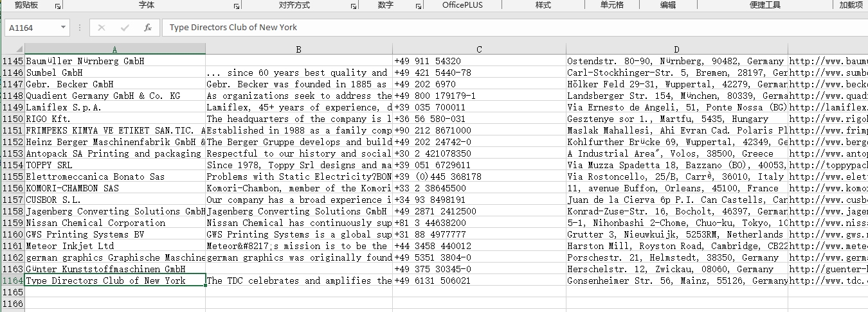Select address 'Porschestr. 21, Helmstedt, 38350, Germany'
868x312 pixels.
point(677,257)
